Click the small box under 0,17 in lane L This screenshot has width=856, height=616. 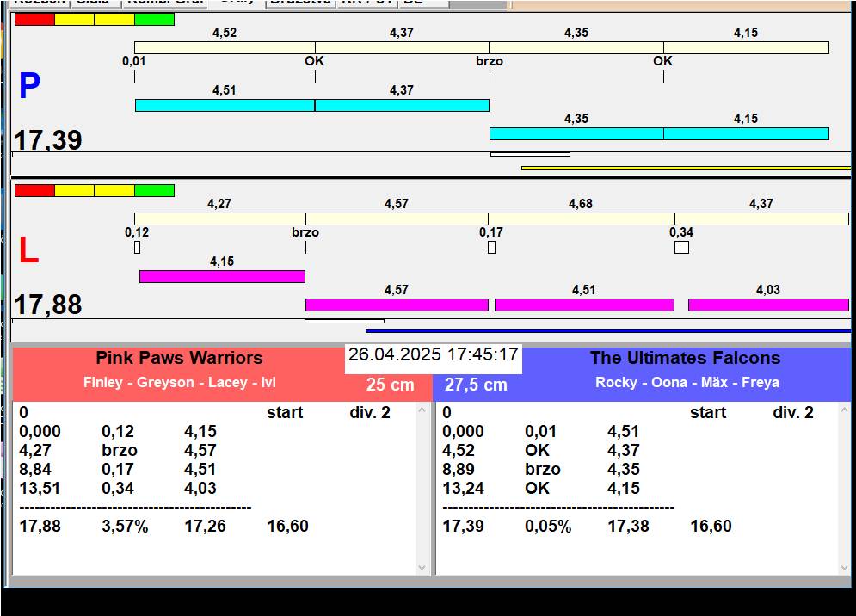pyautogui.click(x=491, y=248)
